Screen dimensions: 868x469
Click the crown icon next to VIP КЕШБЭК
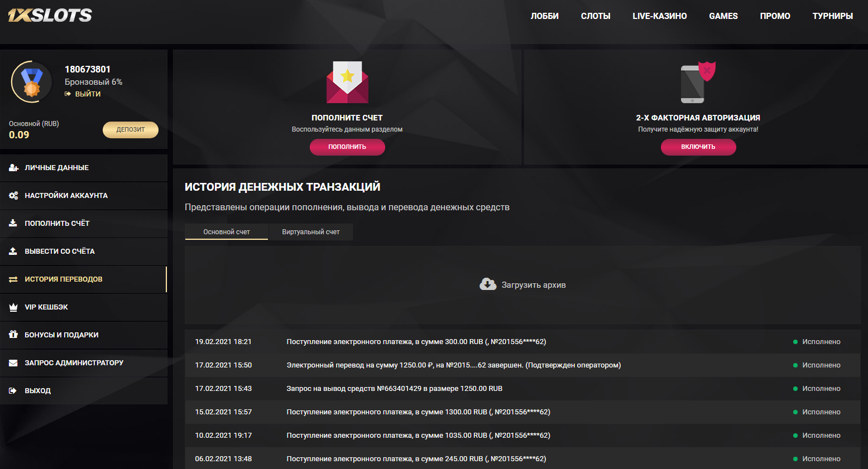[x=13, y=307]
